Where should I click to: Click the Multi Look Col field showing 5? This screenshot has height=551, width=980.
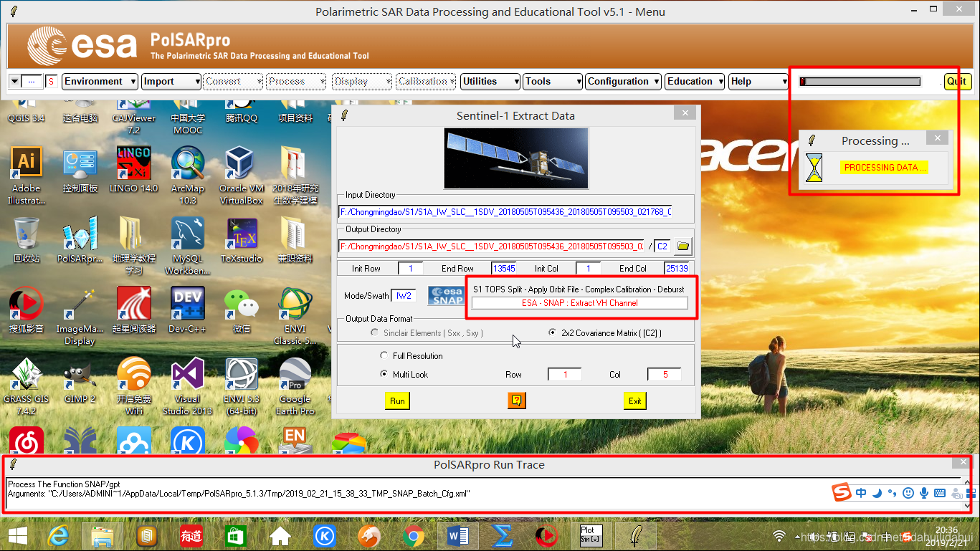tap(665, 375)
